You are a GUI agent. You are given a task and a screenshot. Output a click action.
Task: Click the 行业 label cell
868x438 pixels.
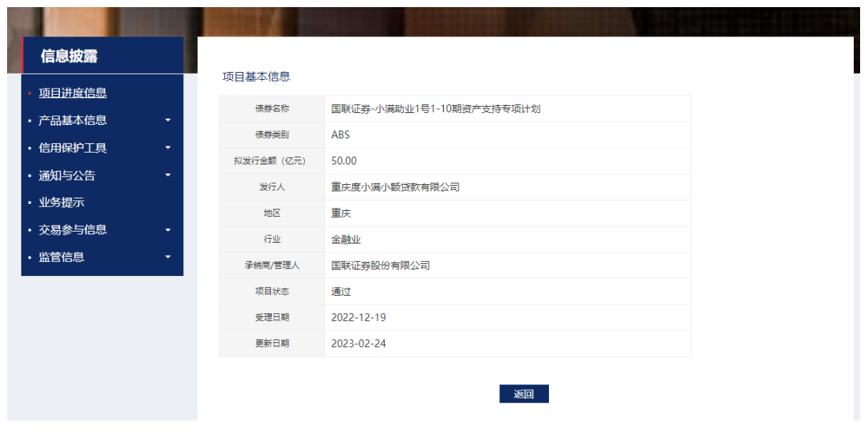[272, 239]
